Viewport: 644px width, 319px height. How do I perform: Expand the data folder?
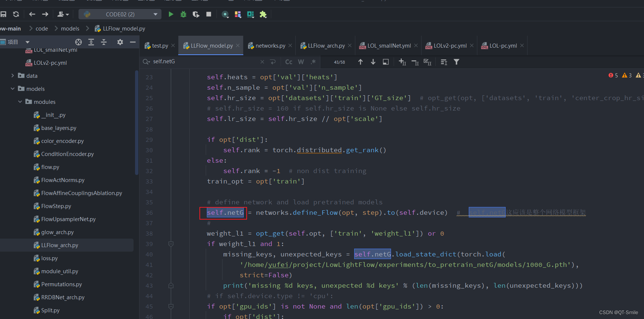[13, 76]
